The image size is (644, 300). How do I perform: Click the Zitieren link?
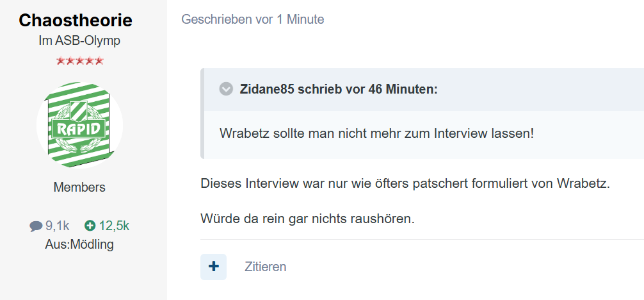pyautogui.click(x=265, y=267)
